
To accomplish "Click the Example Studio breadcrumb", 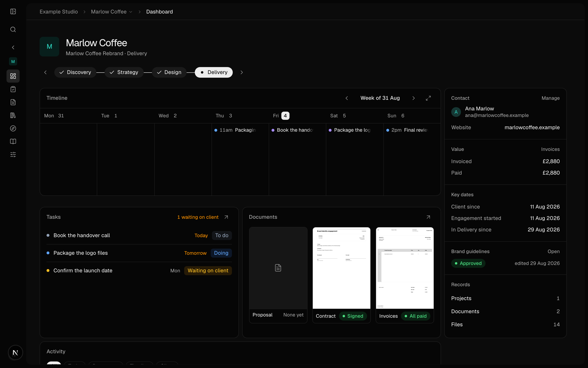I will click(59, 12).
